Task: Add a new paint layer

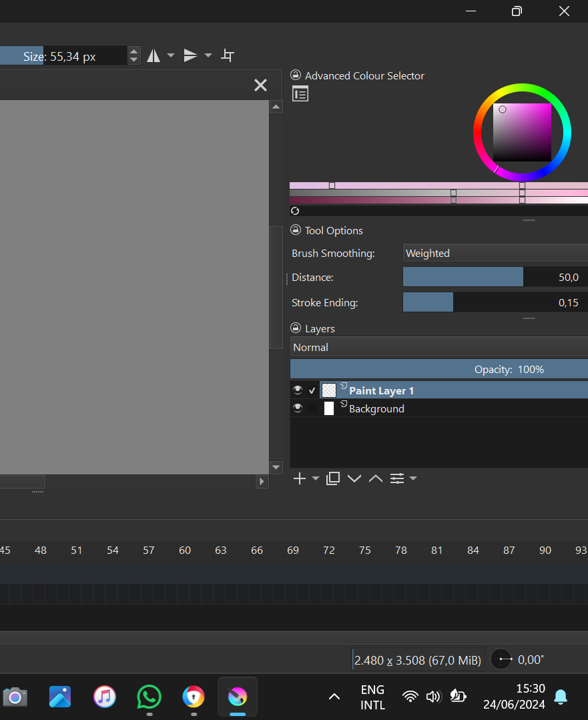Action: point(300,478)
